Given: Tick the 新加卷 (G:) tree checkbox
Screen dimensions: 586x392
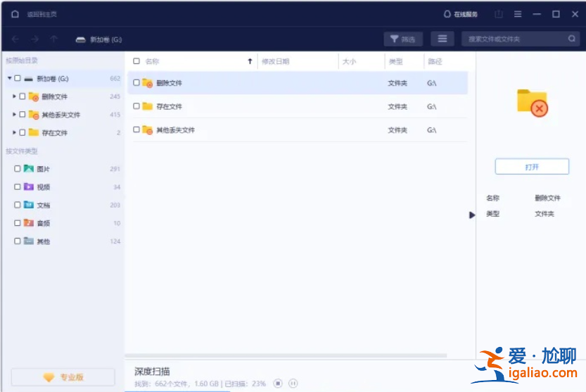Looking at the screenshot, I should pos(18,78).
